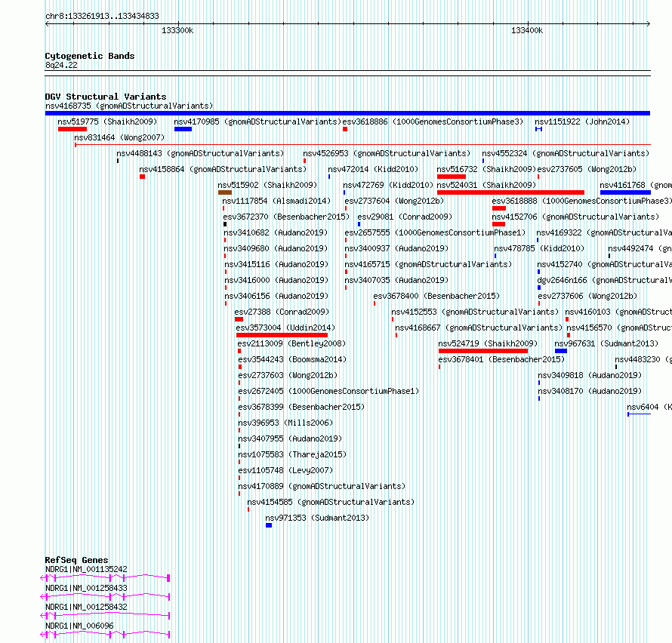672x643 pixels.
Task: Open dgv2646n166 variant label
Action: 604,280
